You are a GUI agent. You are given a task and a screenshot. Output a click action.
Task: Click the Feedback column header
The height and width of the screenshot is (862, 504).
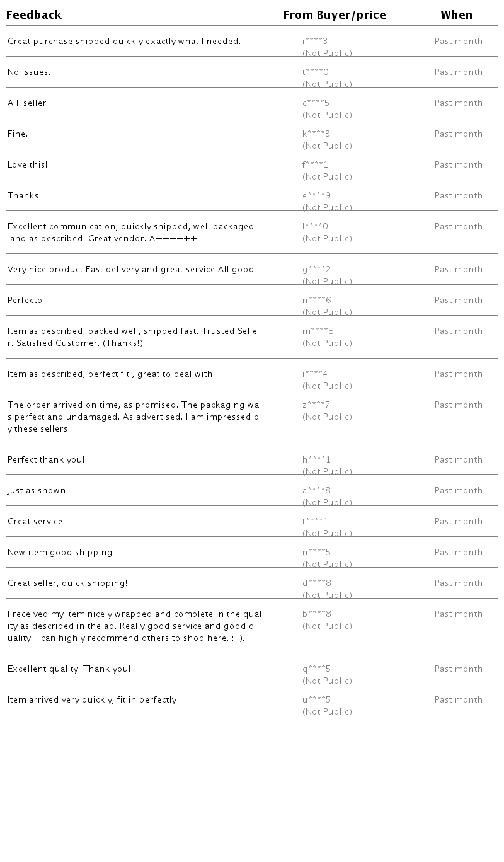pos(34,15)
